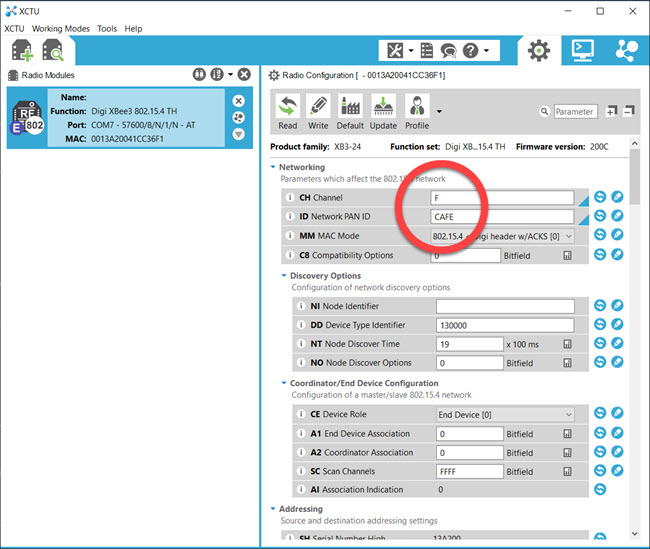Refresh the CH Channel parameter value
650x549 pixels.
click(600, 198)
